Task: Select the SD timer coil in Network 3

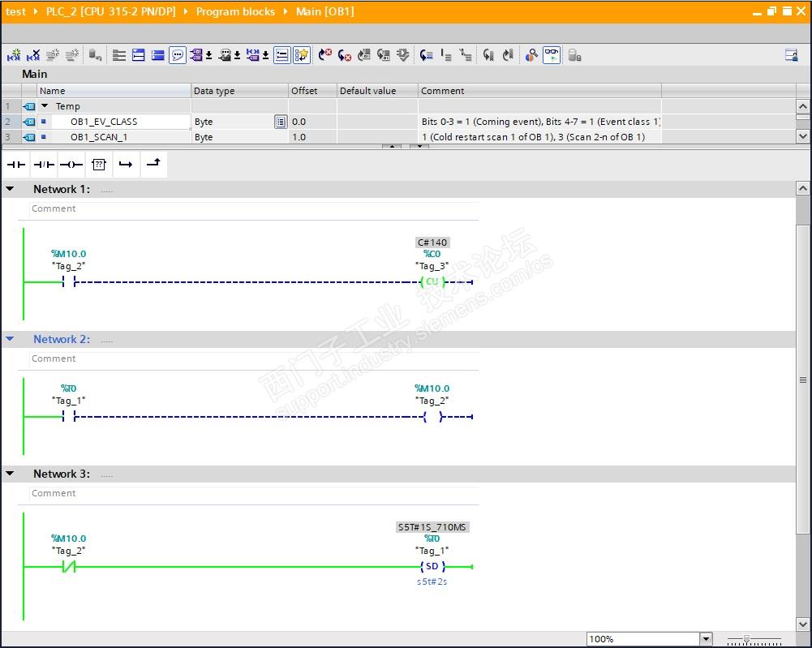Action: pyautogui.click(x=432, y=566)
